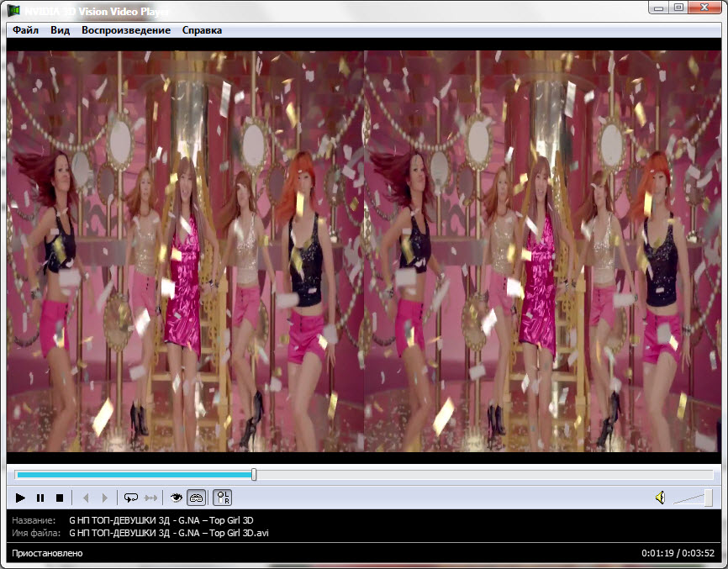This screenshot has height=569, width=728.
Task: Click the Приостановлено status text
Action: tap(47, 553)
